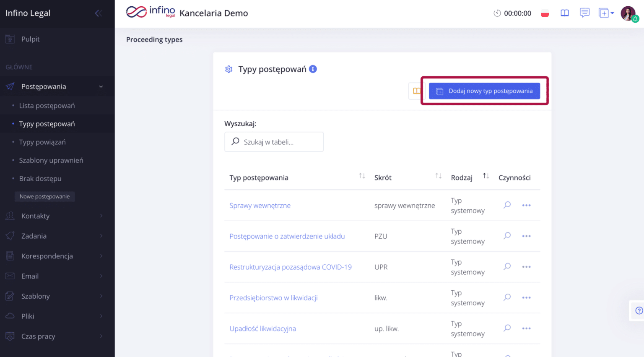The image size is (644, 357).
Task: Sort by Skrót column arrows
Action: point(438,176)
